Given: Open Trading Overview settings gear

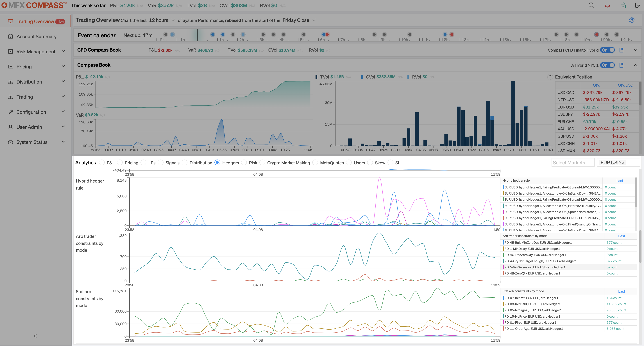Looking at the screenshot, I should coord(632,20).
